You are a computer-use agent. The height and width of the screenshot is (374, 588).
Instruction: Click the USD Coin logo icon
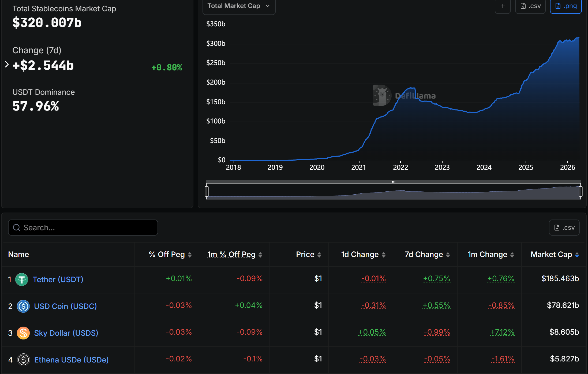(x=23, y=306)
